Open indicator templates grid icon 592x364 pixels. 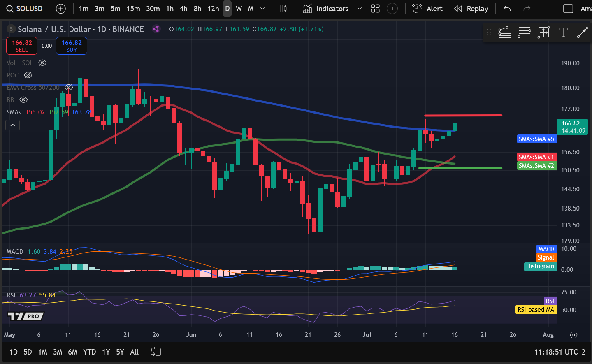(x=375, y=9)
